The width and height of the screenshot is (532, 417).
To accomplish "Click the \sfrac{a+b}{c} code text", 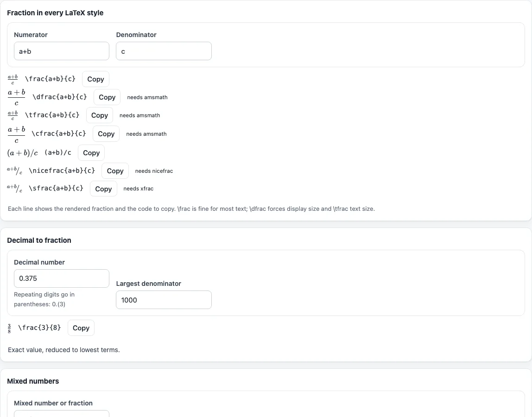I will (x=56, y=188).
